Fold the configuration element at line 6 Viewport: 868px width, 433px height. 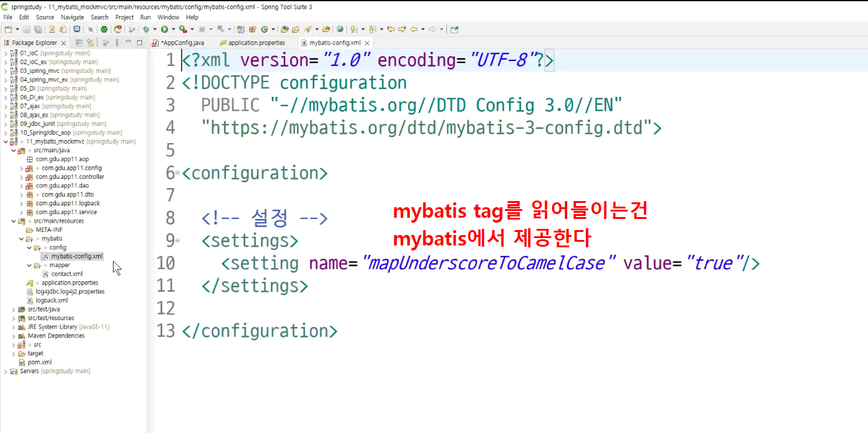click(x=178, y=173)
